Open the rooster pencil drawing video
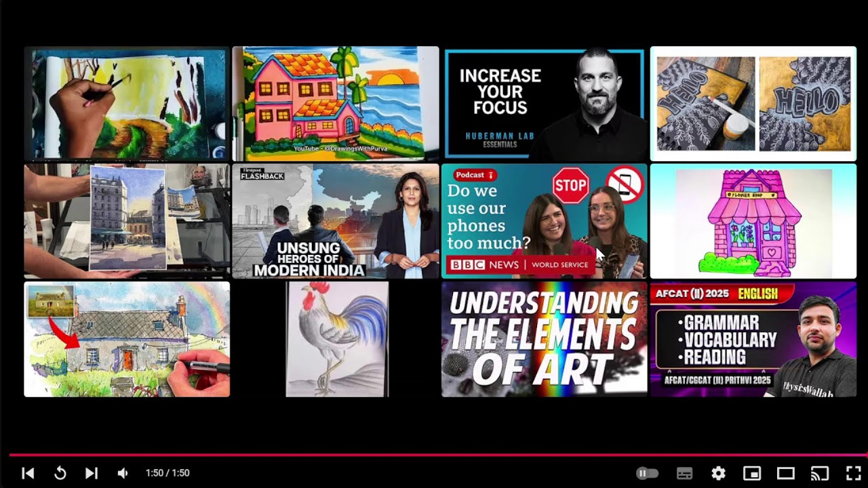Screen dimensions: 868x488 337,339
